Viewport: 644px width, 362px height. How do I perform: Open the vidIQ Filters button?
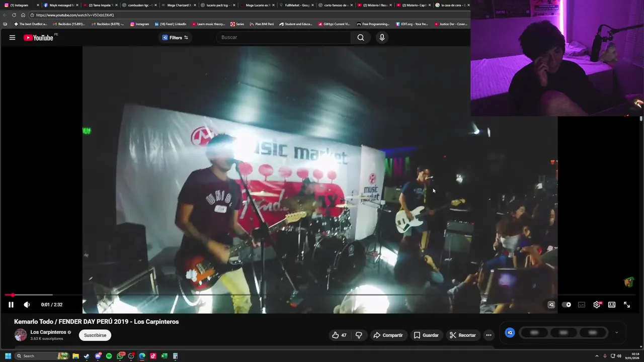pyautogui.click(x=175, y=38)
